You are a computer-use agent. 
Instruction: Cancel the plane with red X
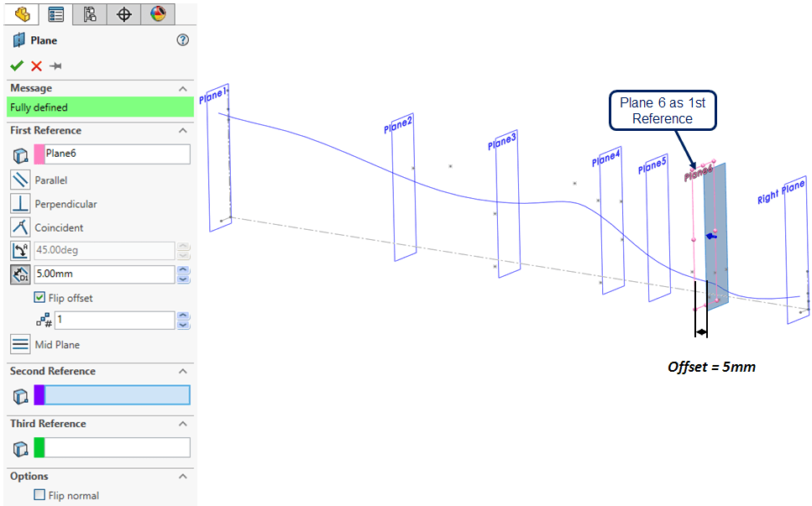(x=36, y=66)
